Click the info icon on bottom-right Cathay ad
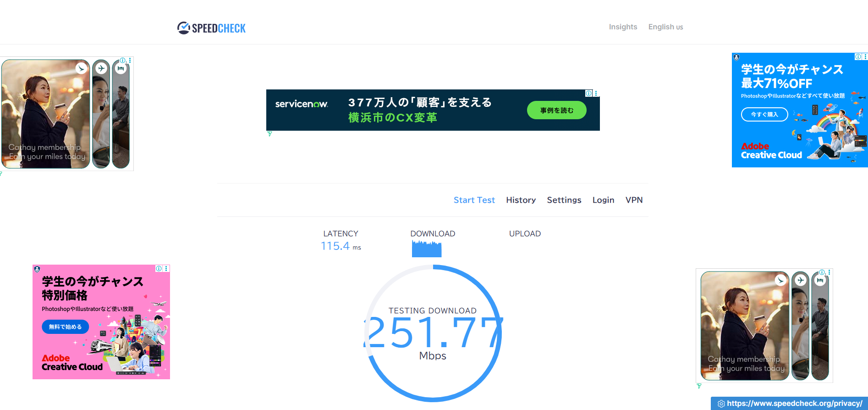This screenshot has height=410, width=868. [x=822, y=272]
